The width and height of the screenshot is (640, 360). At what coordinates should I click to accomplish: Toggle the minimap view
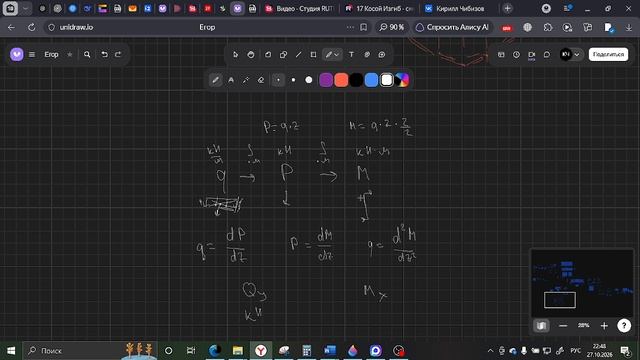(x=542, y=326)
